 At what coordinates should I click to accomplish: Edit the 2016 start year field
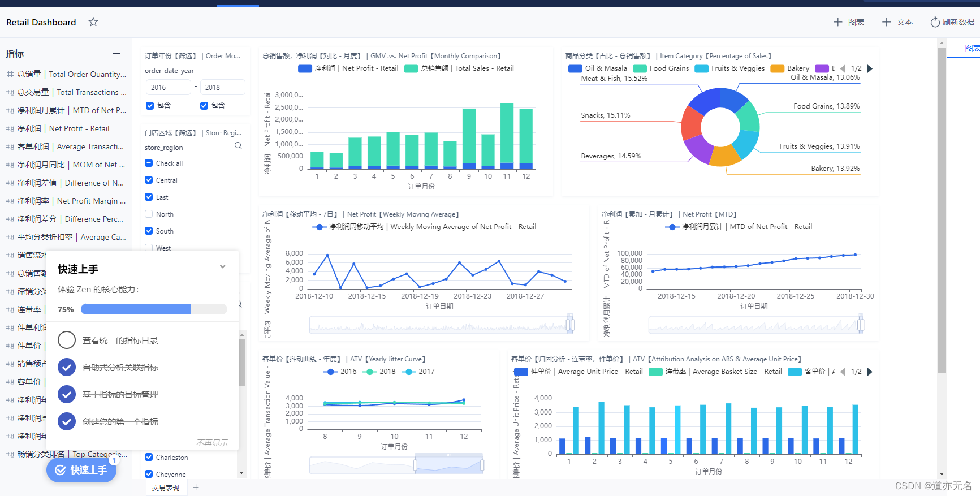pos(168,87)
